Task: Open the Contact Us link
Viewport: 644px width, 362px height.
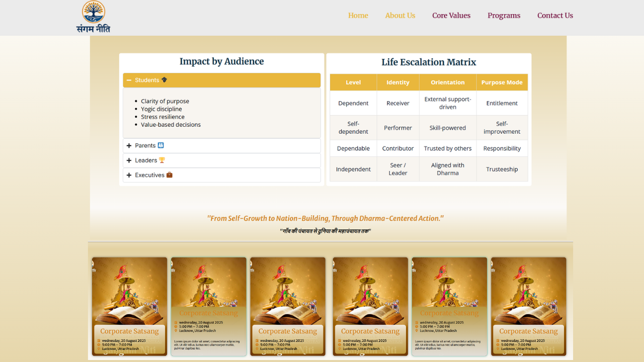Action: coord(555,16)
